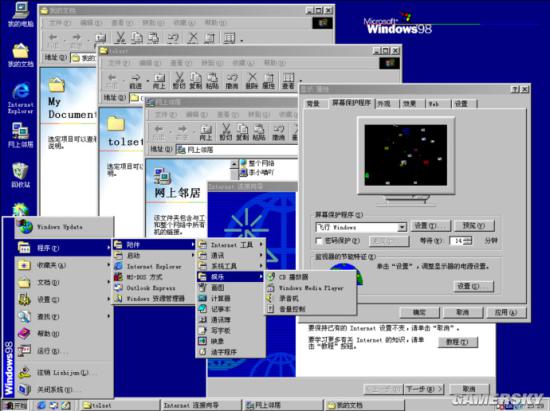Expand the 收藏夹 submenu in Start menu
The image size is (550, 411).
(x=64, y=265)
